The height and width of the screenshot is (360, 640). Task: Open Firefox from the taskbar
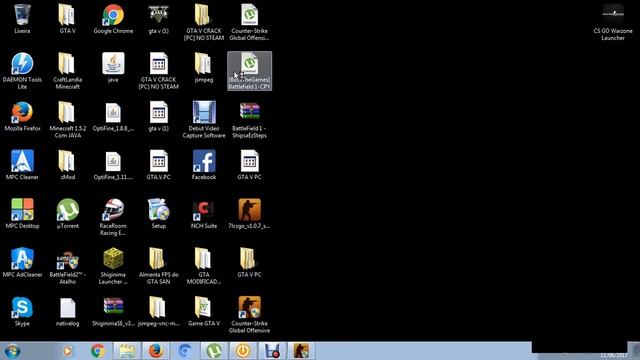156,351
